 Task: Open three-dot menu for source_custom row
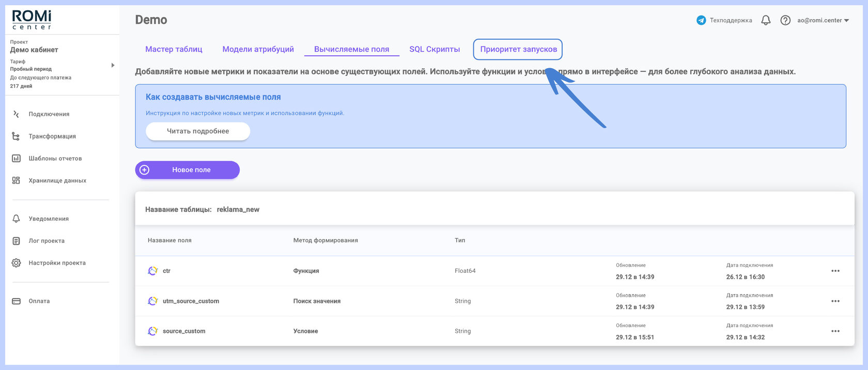pyautogui.click(x=835, y=331)
